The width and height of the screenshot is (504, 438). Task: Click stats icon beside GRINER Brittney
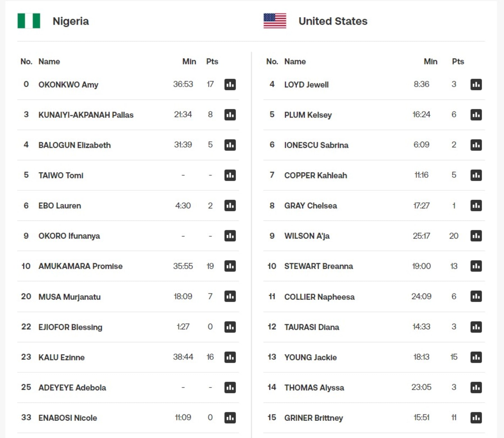476,418
